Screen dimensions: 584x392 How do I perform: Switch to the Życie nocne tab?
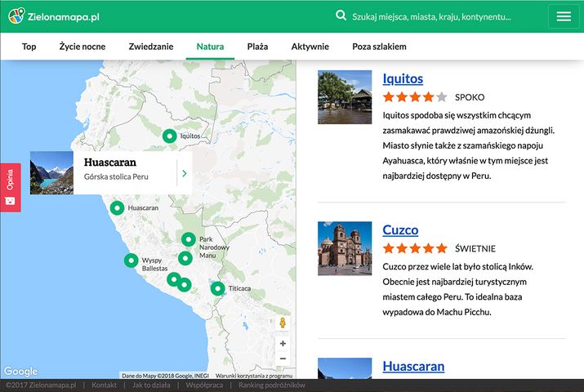[82, 47]
